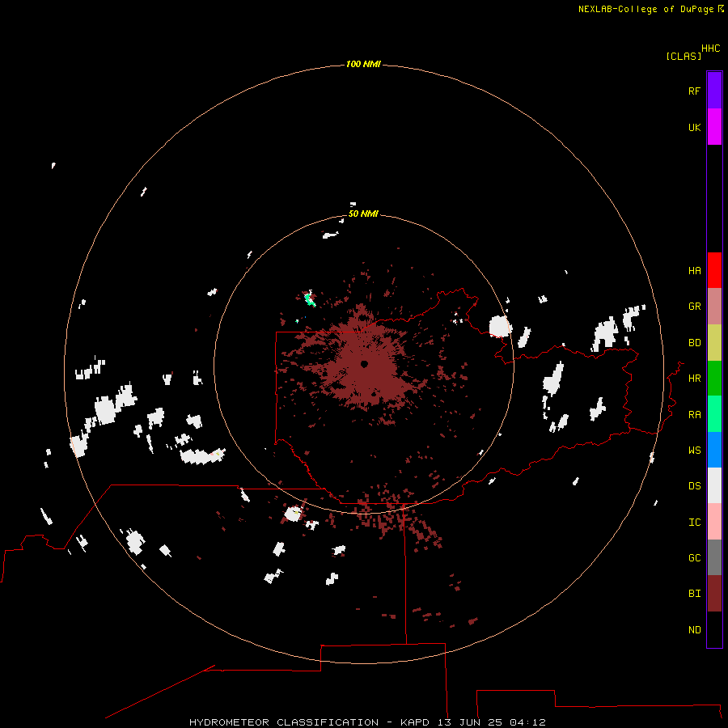Click the GR legend label

(x=694, y=307)
